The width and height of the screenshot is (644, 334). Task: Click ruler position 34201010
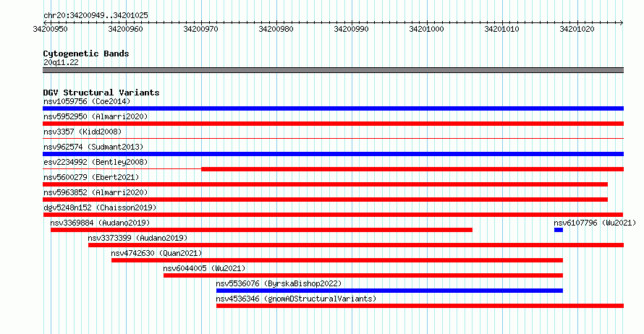[501, 29]
